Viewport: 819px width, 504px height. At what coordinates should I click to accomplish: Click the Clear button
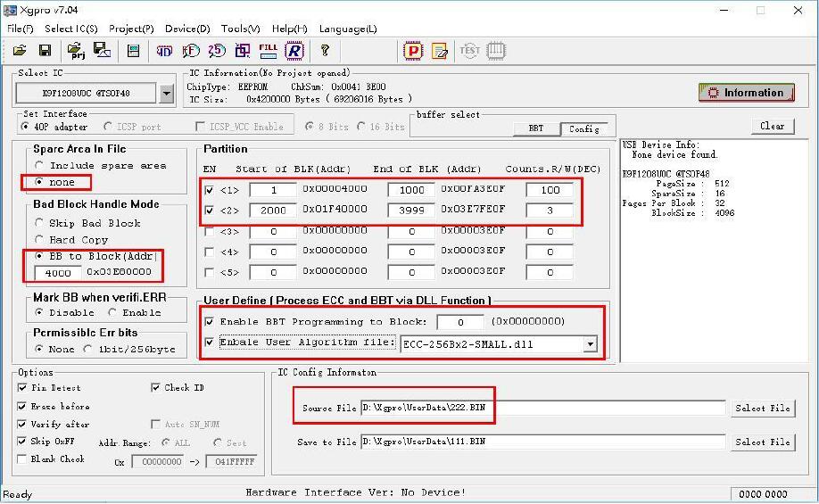[773, 126]
